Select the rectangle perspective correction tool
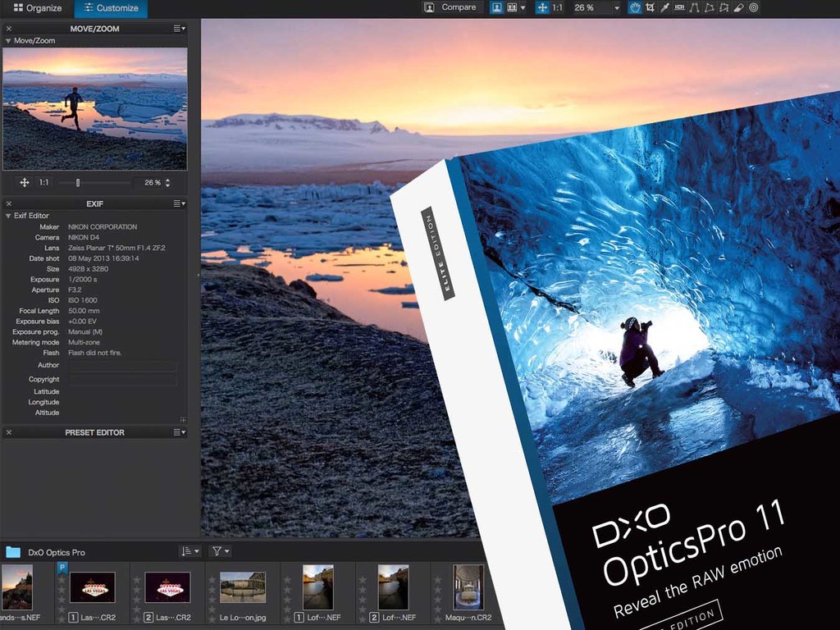Viewport: 840px width, 630px height. click(710, 7)
